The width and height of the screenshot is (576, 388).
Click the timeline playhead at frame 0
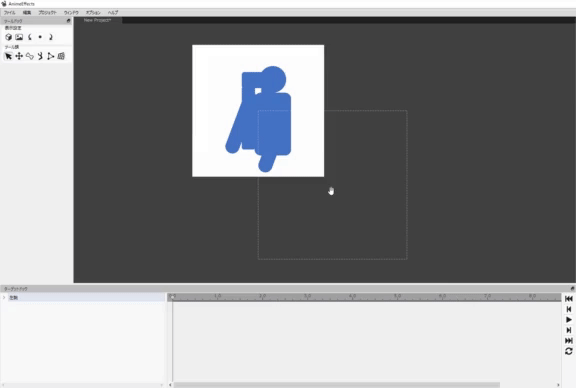(172, 296)
